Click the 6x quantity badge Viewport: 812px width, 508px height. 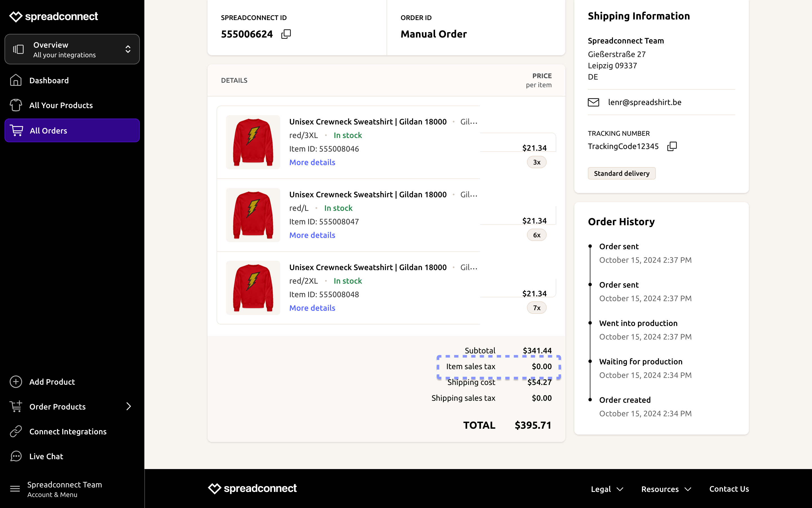pyautogui.click(x=537, y=235)
